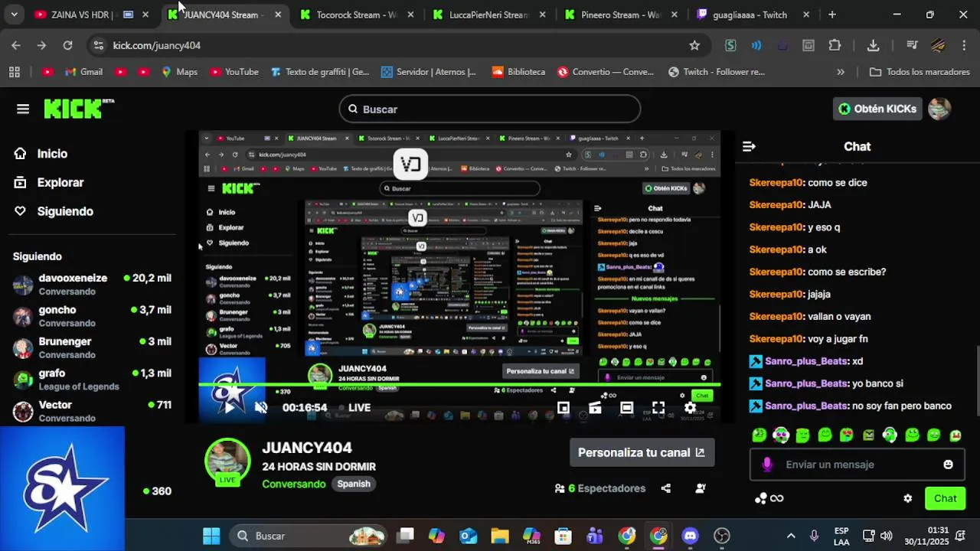Click Personaliza tu canal button
Screen dimensions: 980x551
click(642, 452)
